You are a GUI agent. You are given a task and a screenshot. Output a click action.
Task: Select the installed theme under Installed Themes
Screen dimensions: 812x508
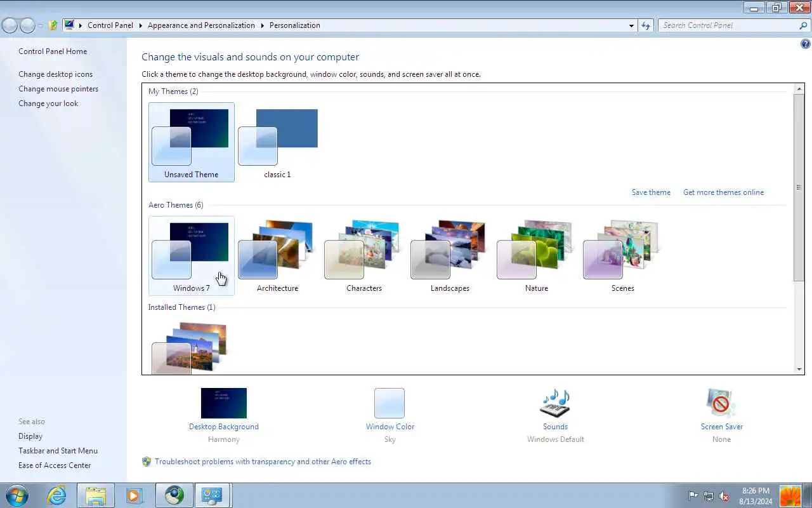pos(192,347)
